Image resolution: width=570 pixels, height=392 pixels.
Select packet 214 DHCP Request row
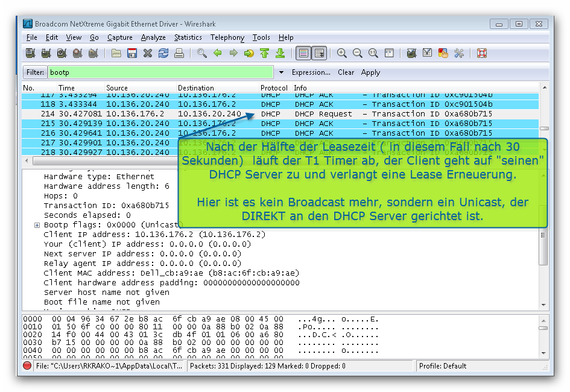coord(280,114)
